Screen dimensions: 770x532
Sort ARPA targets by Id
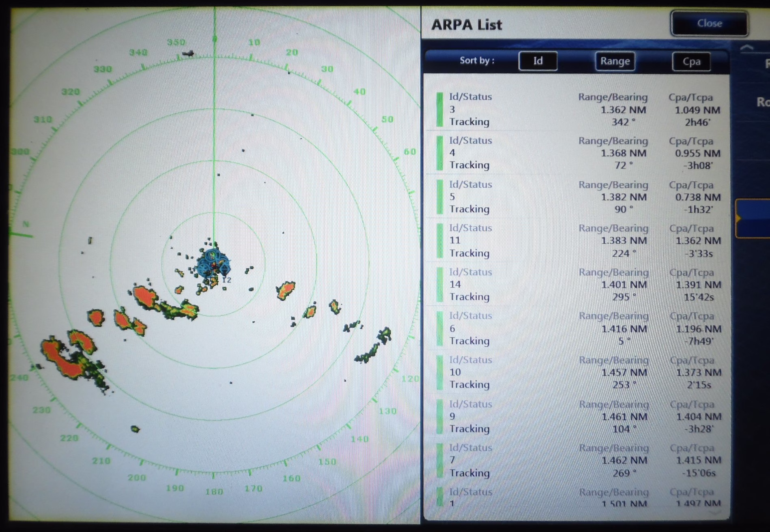click(x=538, y=61)
